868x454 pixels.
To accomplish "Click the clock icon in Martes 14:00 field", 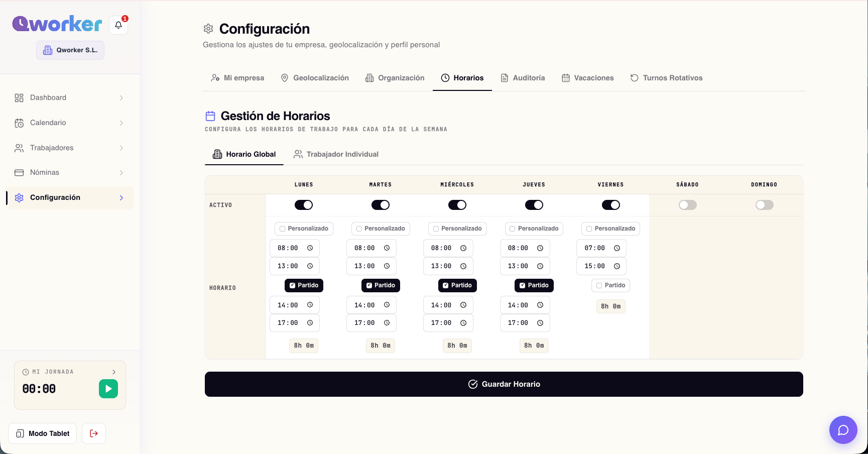I will pyautogui.click(x=387, y=305).
